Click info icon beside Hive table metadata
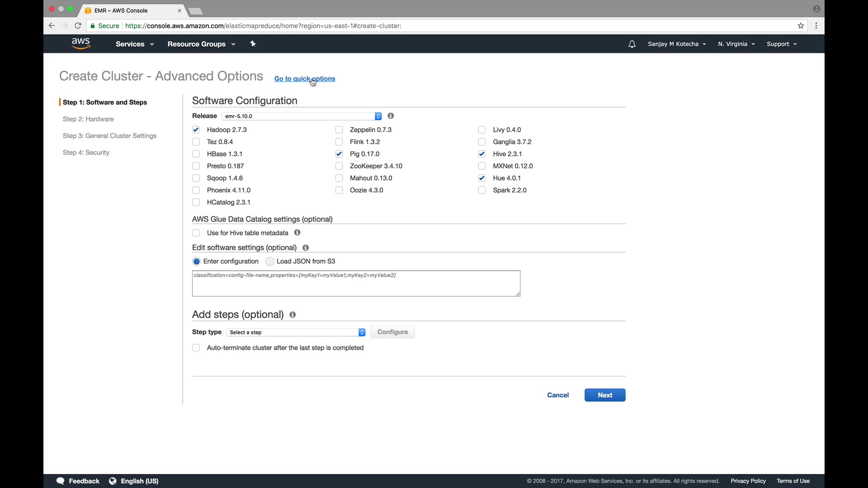Screen dimensions: 868x488 click(x=297, y=233)
